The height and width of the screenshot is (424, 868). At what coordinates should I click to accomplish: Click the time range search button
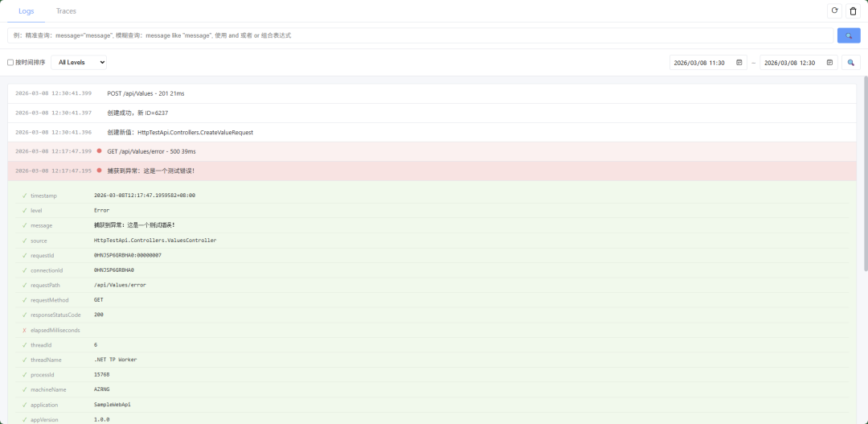[x=851, y=63]
